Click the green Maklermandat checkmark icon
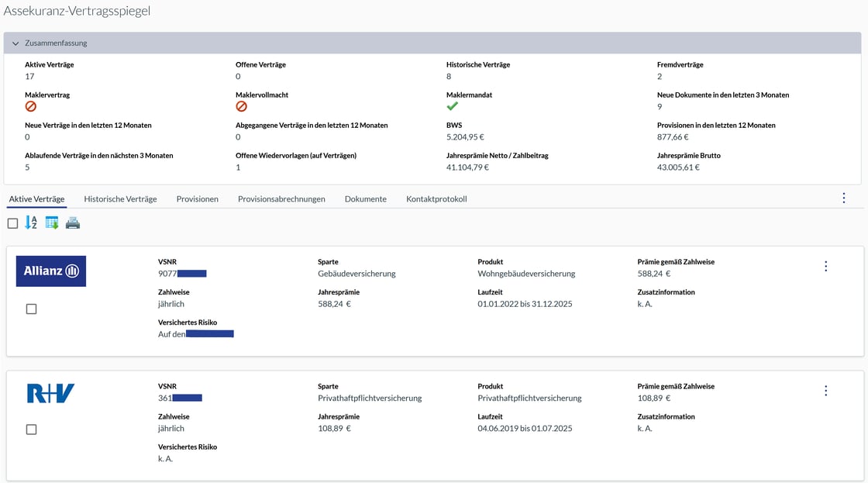 [453, 106]
